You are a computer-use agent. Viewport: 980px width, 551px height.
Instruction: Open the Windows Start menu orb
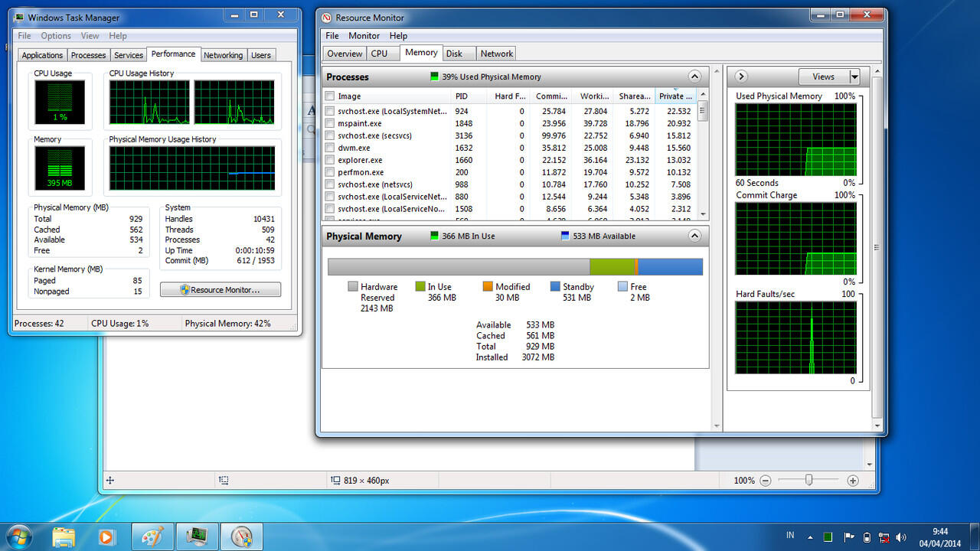tap(18, 536)
